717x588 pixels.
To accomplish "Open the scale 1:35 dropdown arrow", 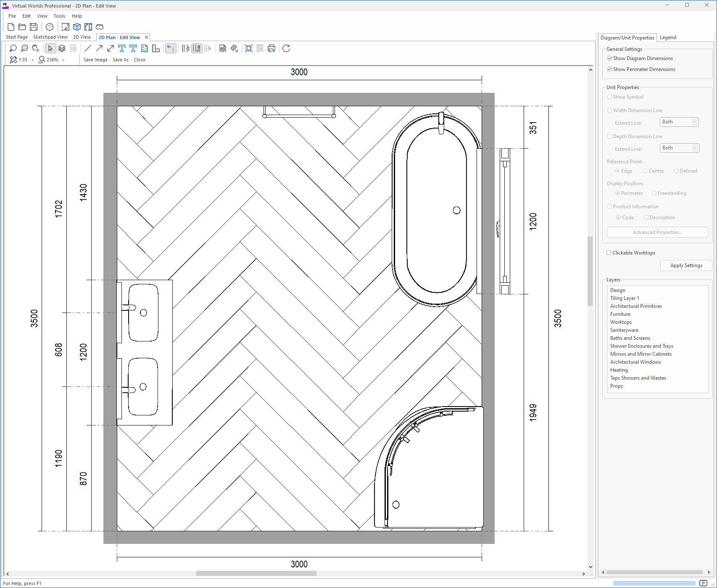I will 32,60.
